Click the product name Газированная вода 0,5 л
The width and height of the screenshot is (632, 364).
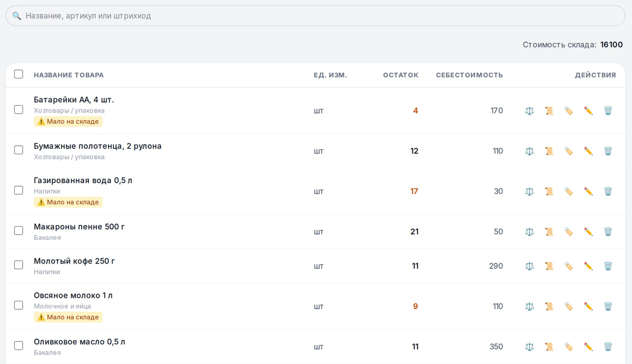[x=83, y=180]
